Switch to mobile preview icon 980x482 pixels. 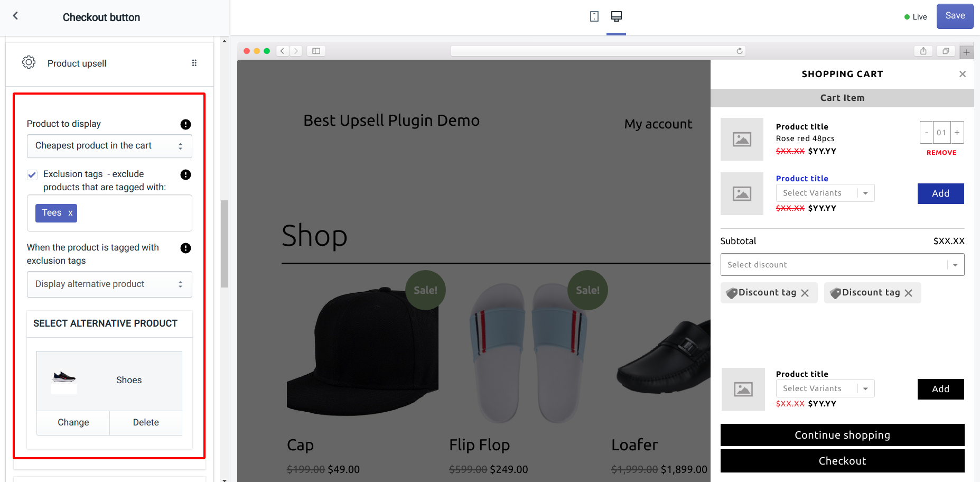pos(594,16)
